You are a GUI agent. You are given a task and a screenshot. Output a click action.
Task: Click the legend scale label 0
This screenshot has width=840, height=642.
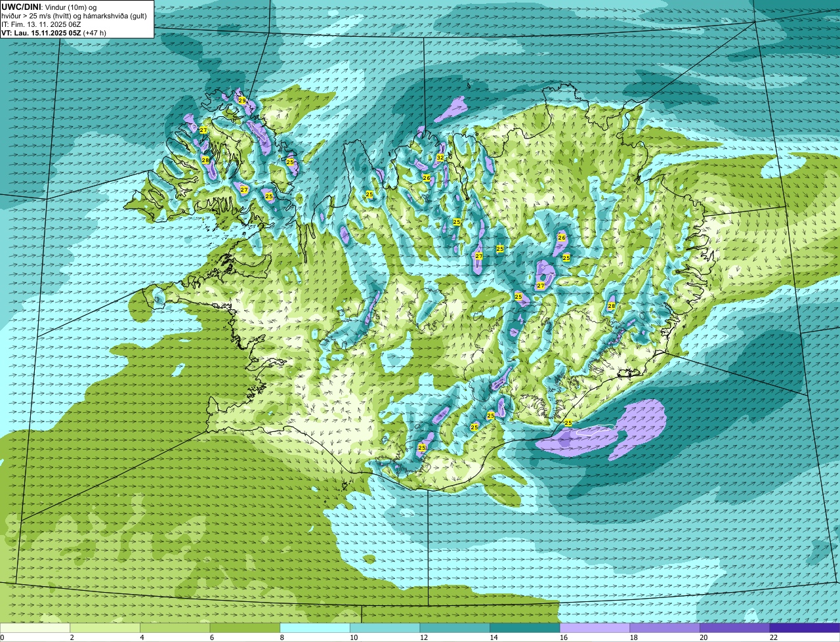(x=2, y=637)
